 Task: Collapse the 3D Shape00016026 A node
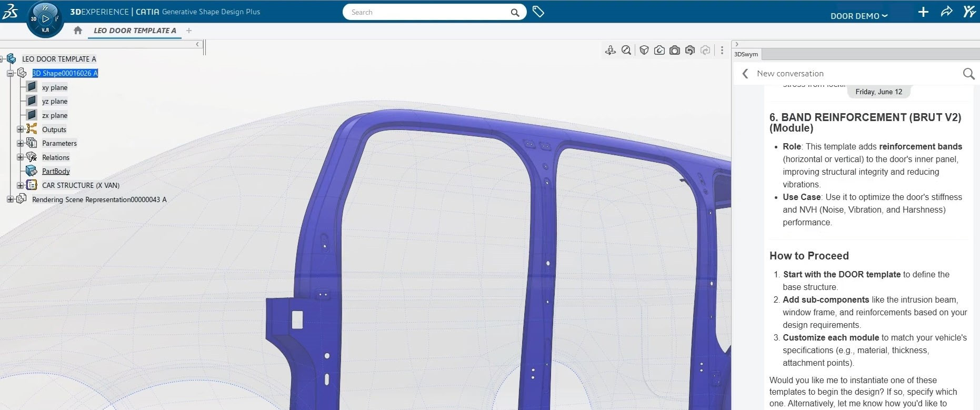(x=10, y=73)
